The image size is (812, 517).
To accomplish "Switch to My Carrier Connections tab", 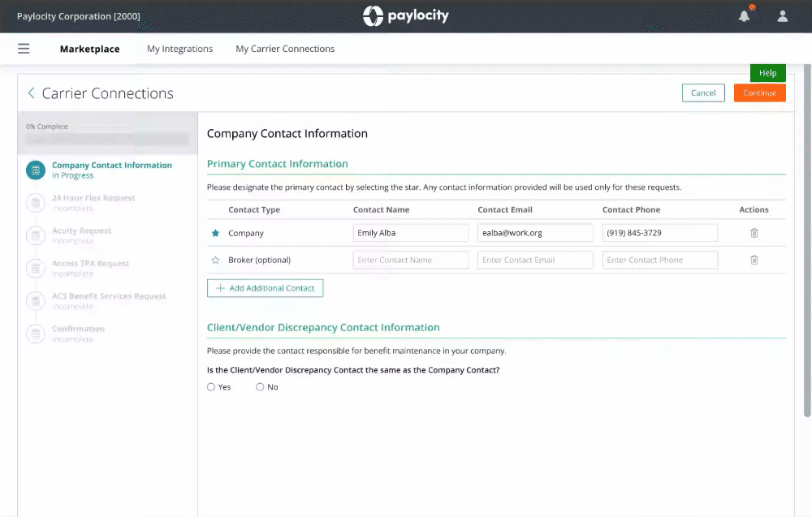I will pyautogui.click(x=285, y=49).
